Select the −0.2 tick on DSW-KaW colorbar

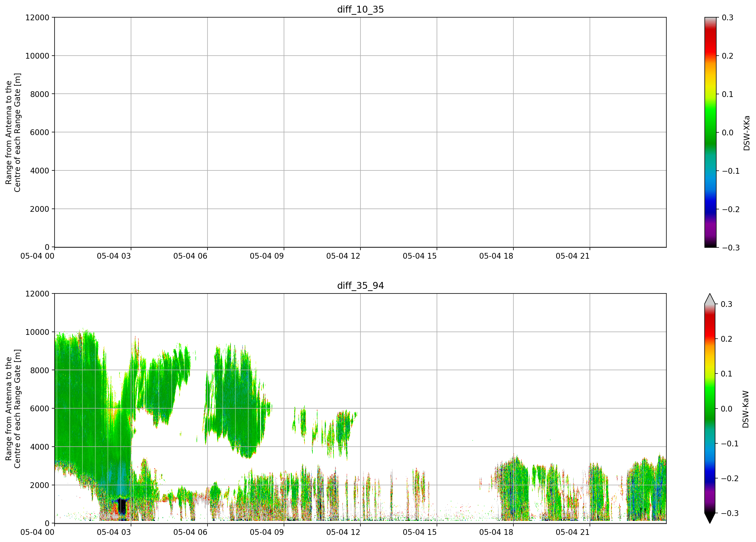[730, 478]
